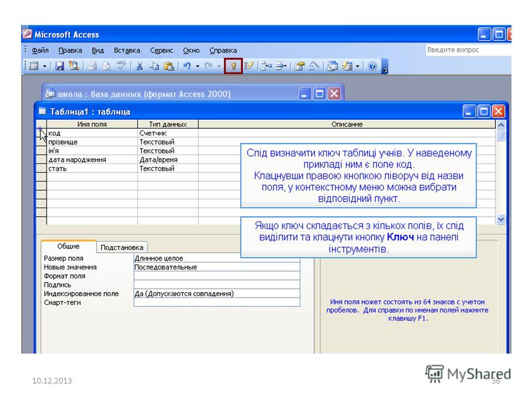Click the row selector beside 'прізвище'
This screenshot has width=532, height=399.
(42, 142)
